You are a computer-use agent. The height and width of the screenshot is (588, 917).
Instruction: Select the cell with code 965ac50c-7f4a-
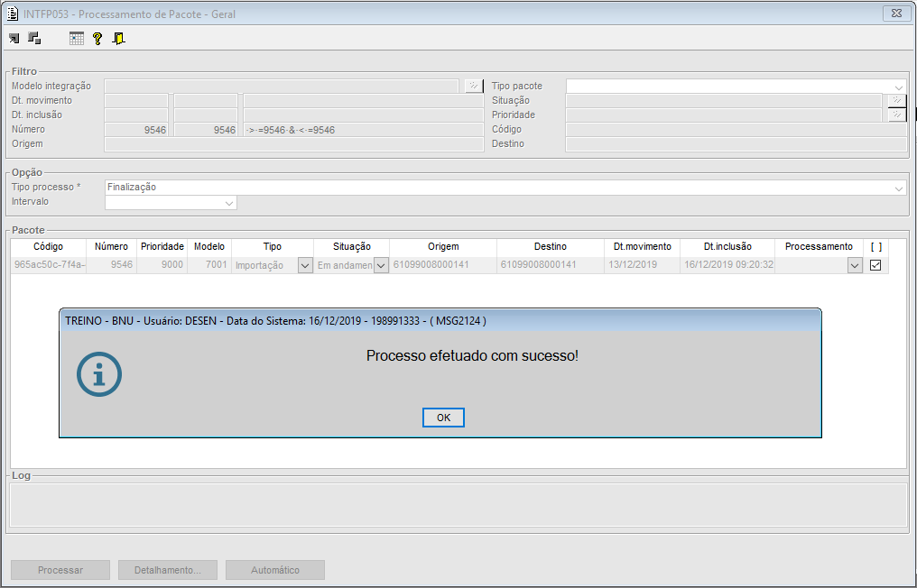[x=49, y=265]
